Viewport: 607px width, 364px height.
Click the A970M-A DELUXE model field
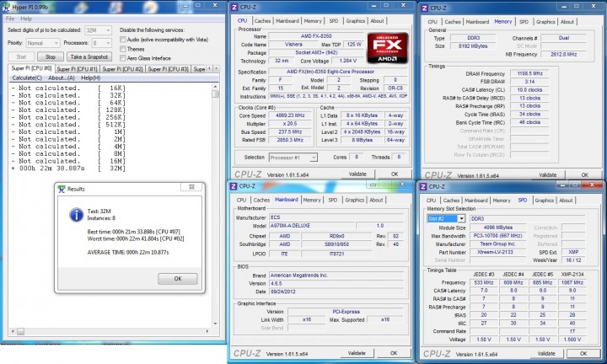[312, 226]
